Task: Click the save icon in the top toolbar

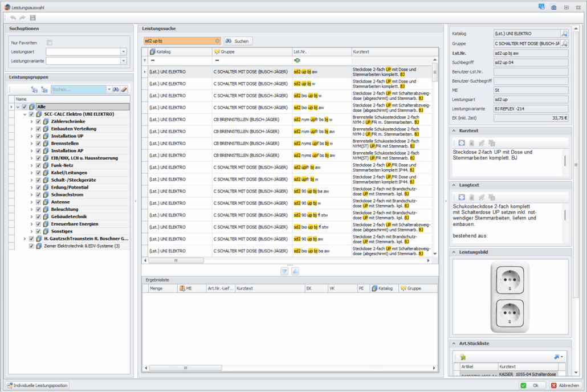Action: 32,18
